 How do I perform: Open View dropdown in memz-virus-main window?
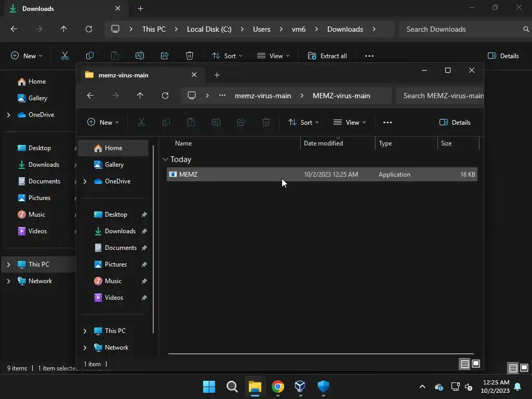[x=350, y=123]
